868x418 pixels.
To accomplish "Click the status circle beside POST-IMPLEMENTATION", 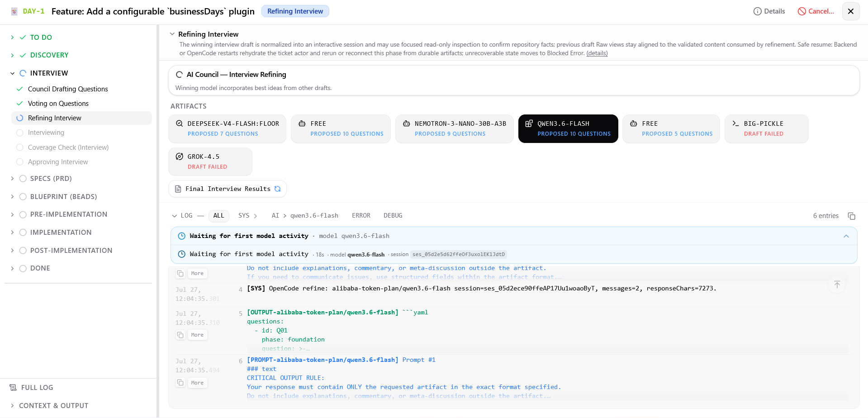I will pos(23,251).
